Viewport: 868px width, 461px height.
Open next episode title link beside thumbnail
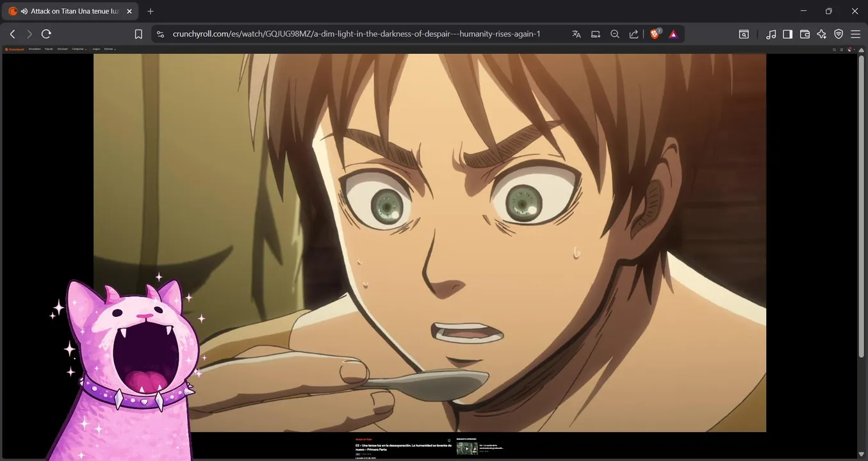click(x=491, y=446)
